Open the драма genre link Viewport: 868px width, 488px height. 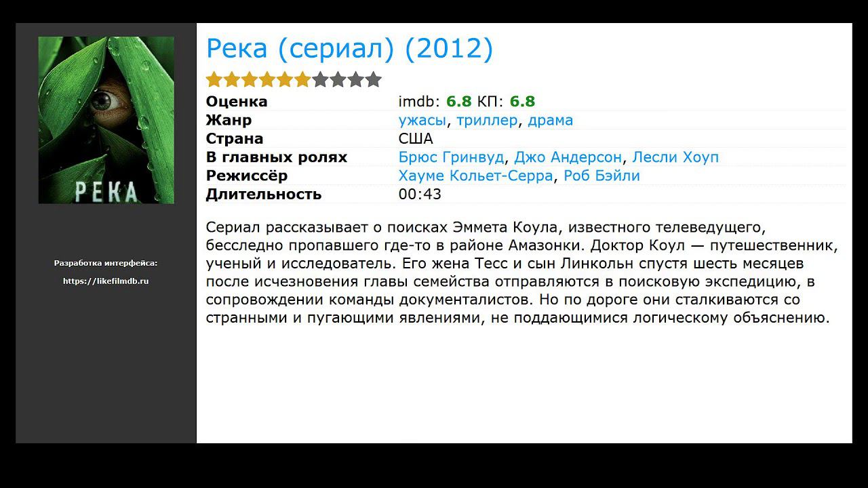pos(550,121)
